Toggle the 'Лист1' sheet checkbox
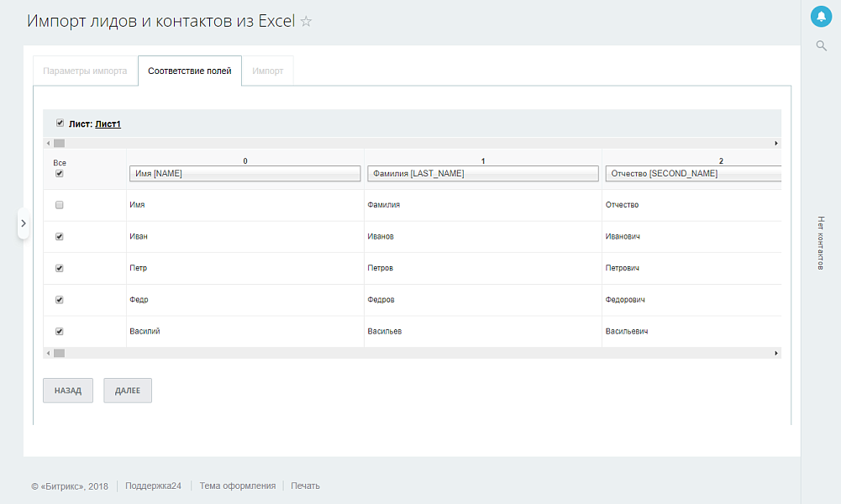This screenshot has width=841, height=504. pyautogui.click(x=60, y=123)
